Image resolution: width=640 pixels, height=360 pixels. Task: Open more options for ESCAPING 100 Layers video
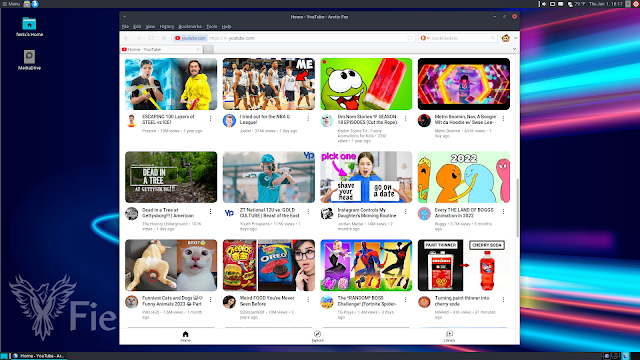210,118
